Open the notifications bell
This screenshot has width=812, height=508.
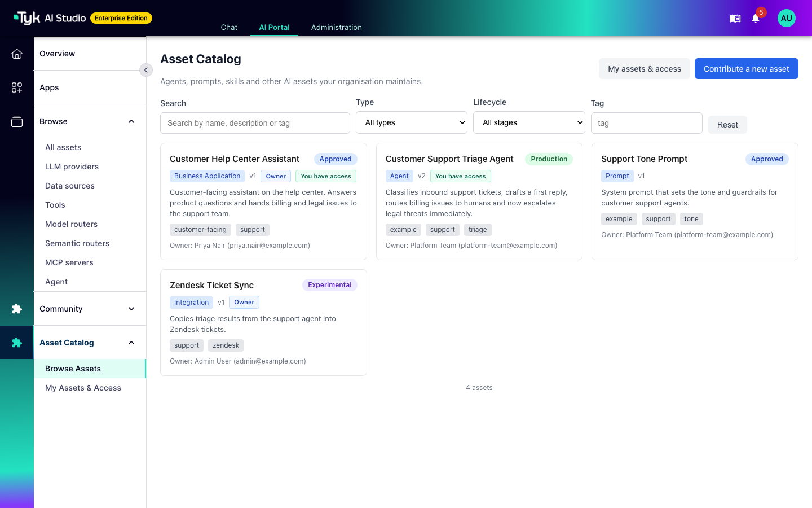[756, 19]
